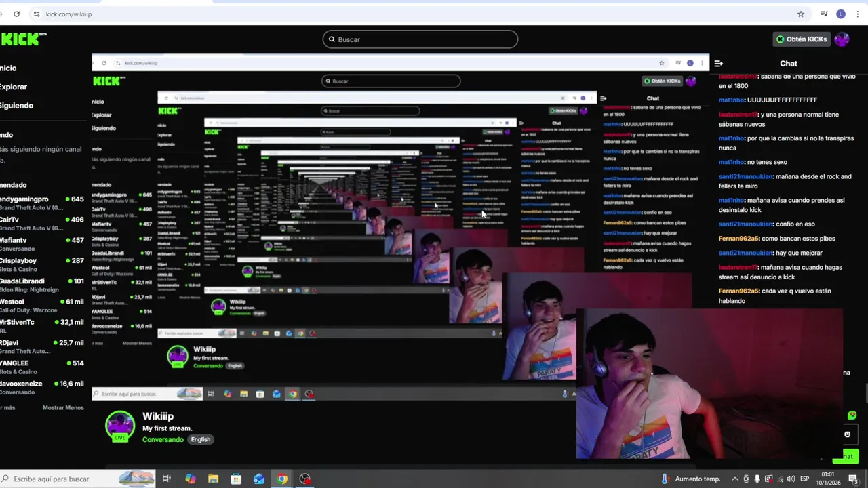Open recommended channel Crisplayboy
The height and width of the screenshot is (488, 868).
[42, 264]
